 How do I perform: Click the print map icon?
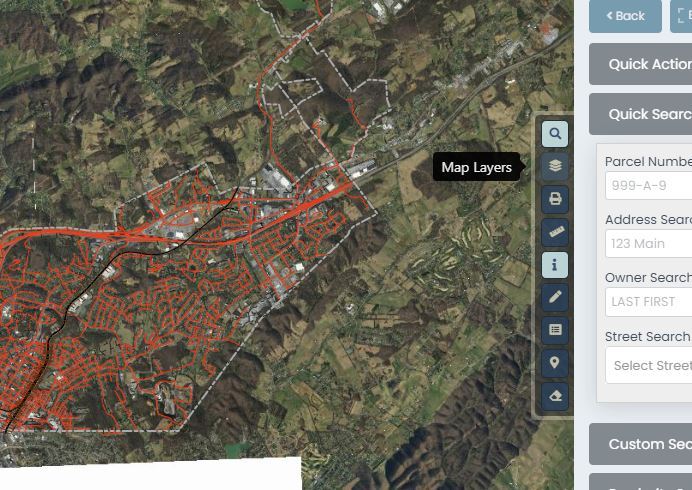coord(555,199)
